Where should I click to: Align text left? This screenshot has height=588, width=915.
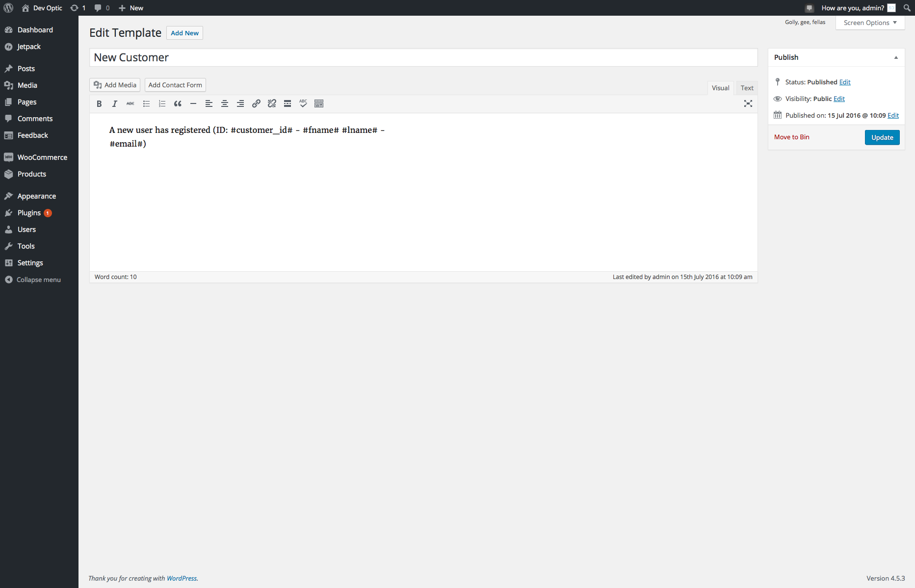209,103
